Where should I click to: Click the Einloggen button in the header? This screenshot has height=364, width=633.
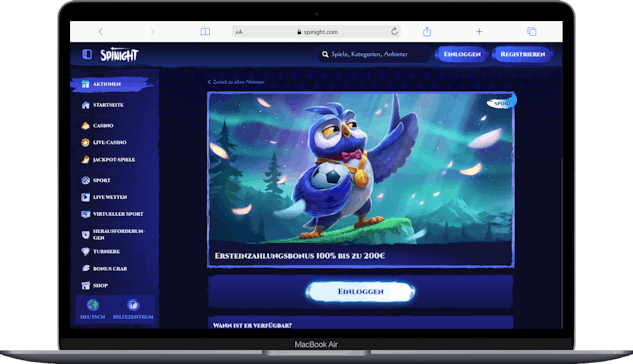coord(462,54)
